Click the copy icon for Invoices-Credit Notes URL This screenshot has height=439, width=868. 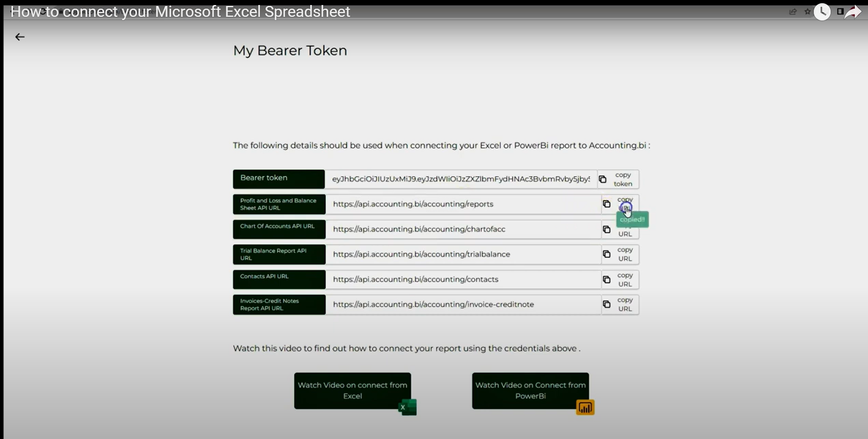click(607, 304)
